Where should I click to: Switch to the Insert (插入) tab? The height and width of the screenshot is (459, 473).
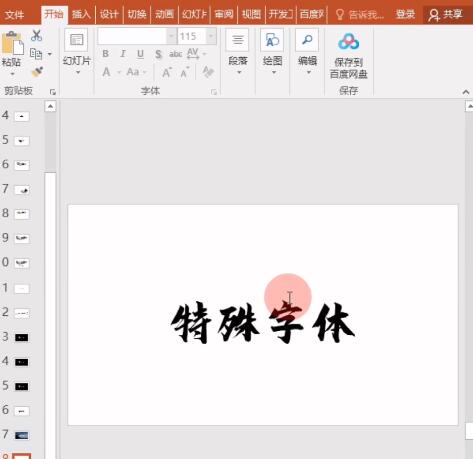coord(81,14)
